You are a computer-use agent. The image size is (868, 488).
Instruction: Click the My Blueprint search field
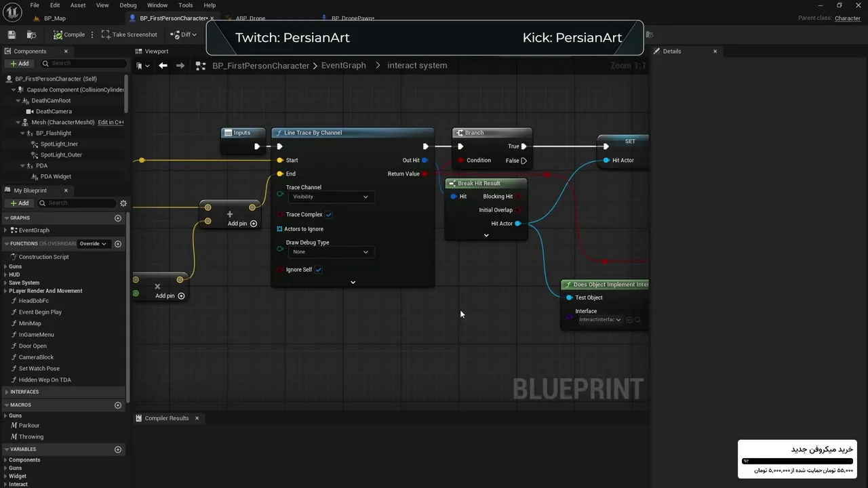point(77,203)
